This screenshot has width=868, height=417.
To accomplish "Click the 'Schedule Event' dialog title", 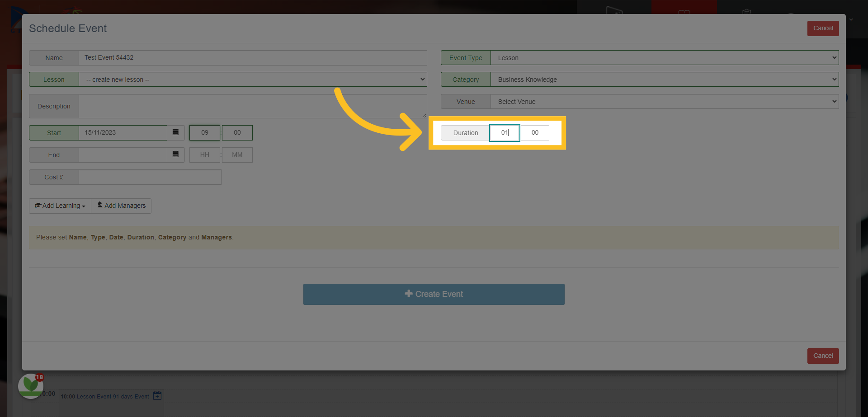I will pos(68,28).
